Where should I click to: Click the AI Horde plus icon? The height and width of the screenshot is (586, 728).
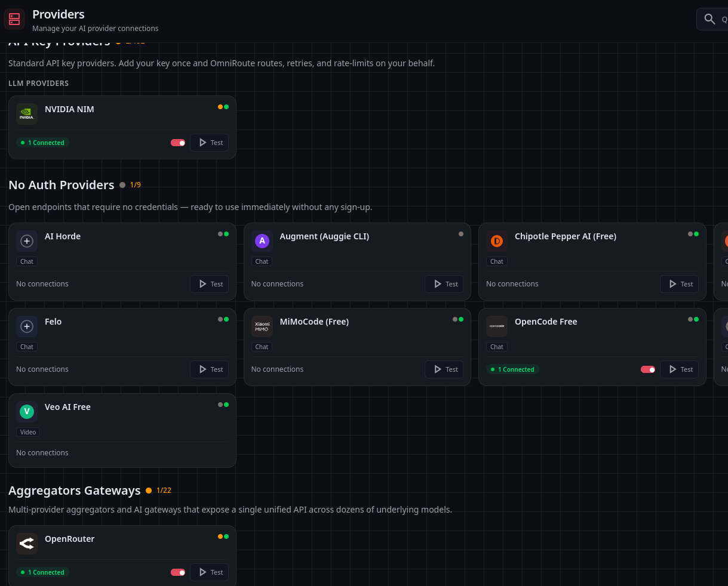[x=27, y=240]
